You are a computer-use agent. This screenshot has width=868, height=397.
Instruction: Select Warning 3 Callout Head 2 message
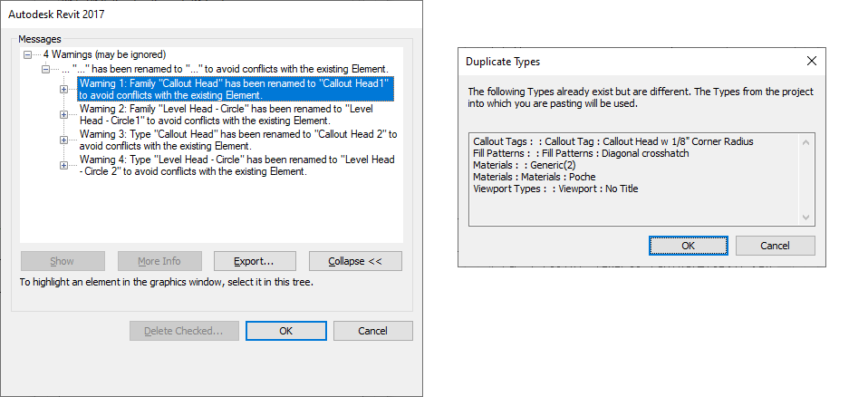point(236,139)
